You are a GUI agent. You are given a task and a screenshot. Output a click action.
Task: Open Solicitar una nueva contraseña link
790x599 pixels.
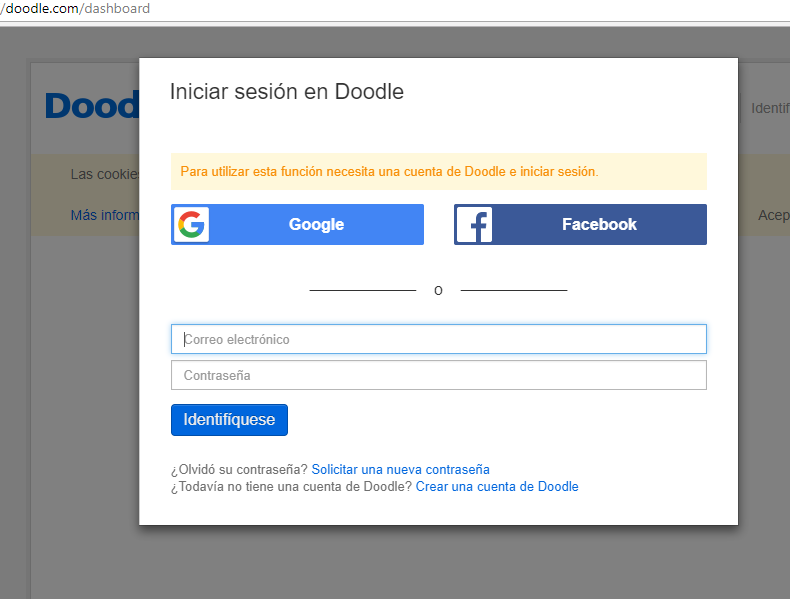401,470
